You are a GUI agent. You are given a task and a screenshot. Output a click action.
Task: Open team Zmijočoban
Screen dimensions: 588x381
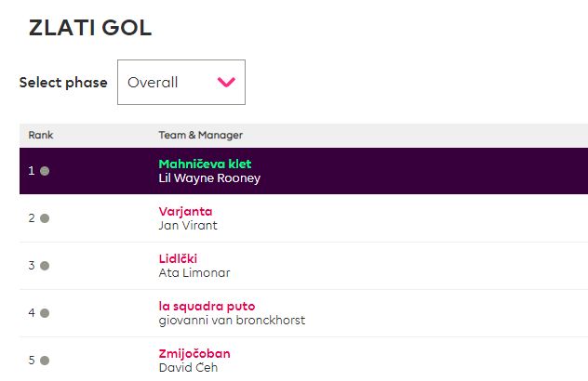click(x=194, y=353)
